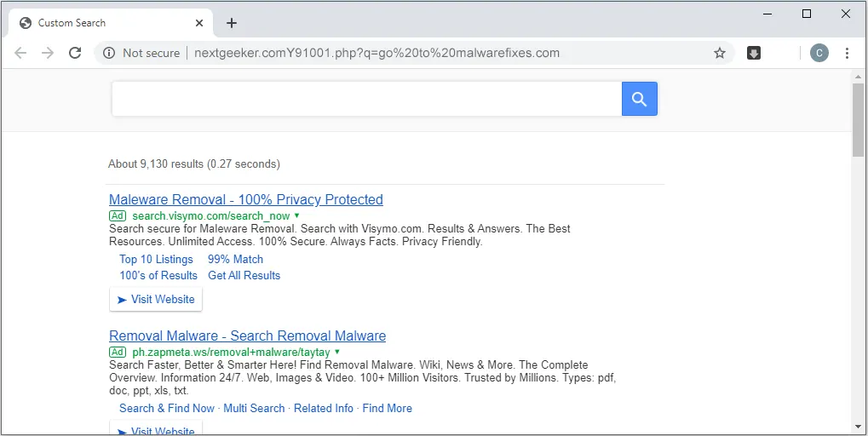The height and width of the screenshot is (436, 868).
Task: Open the "99% Match" sitelink
Action: pos(235,259)
